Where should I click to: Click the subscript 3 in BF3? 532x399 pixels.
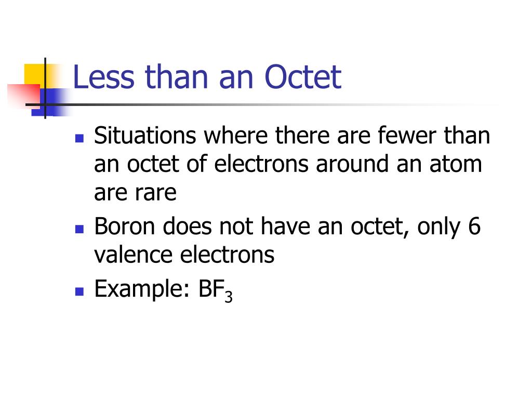pos(229,297)
